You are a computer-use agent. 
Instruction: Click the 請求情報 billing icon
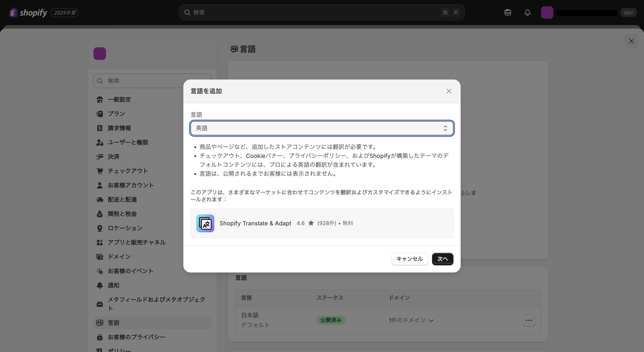[100, 128]
